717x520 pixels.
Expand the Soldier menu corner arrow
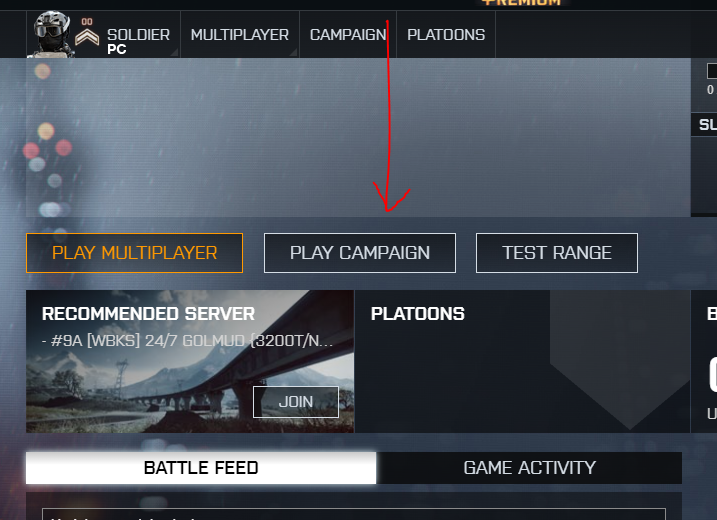pyautogui.click(x=174, y=53)
